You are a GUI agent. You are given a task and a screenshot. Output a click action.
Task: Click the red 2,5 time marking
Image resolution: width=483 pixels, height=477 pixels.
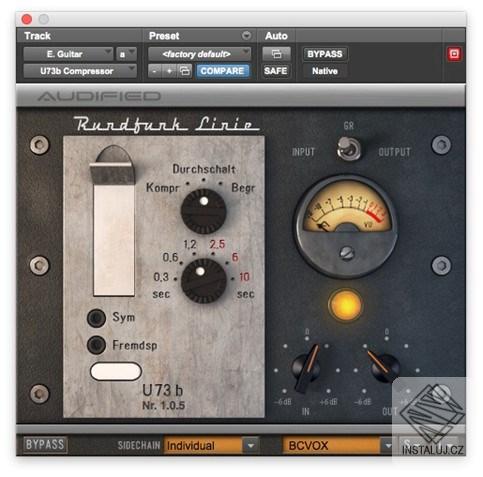(x=217, y=244)
